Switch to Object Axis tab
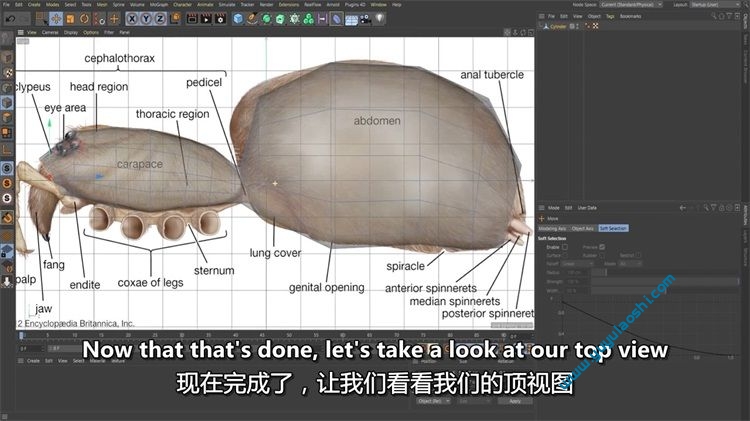Viewport: 750px width, 421px height. (582, 229)
